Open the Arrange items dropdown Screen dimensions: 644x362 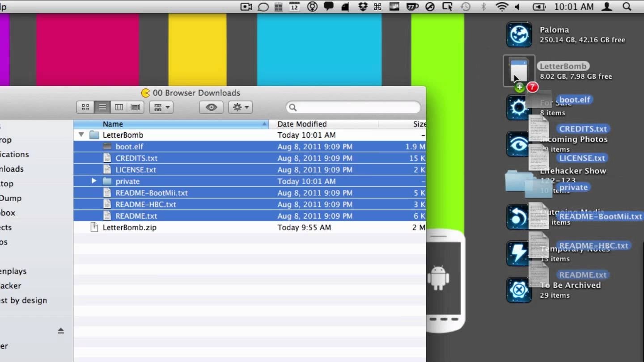pos(161,107)
